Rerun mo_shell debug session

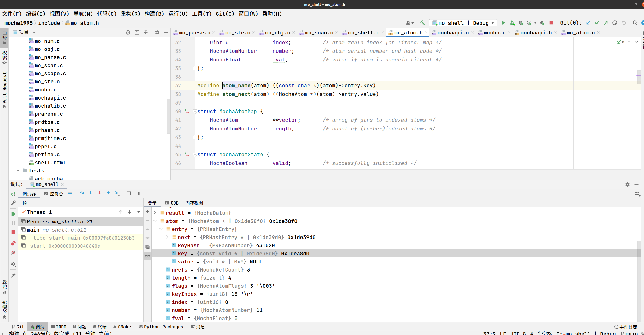[x=13, y=194]
